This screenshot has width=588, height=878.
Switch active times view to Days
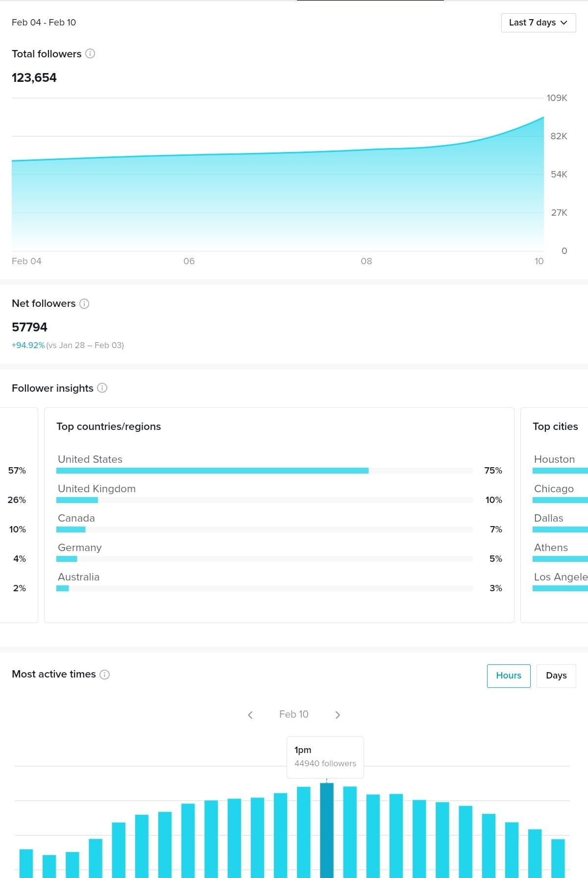coord(556,676)
